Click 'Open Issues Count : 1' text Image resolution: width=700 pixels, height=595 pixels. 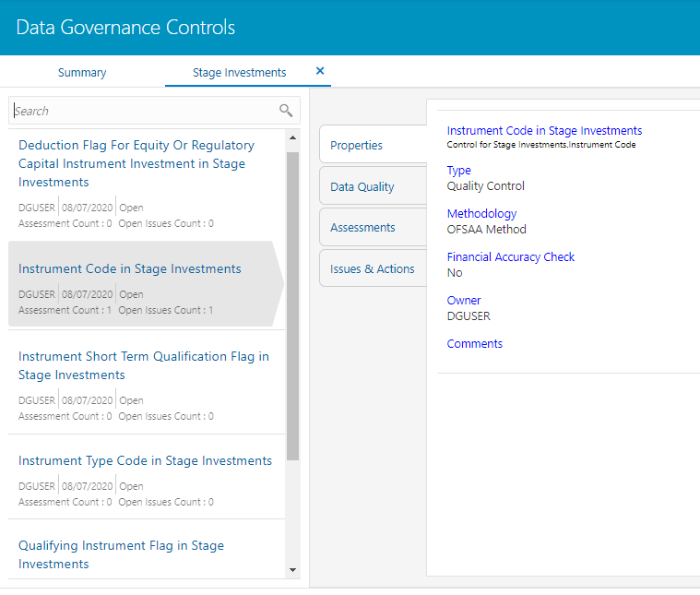pos(166,310)
